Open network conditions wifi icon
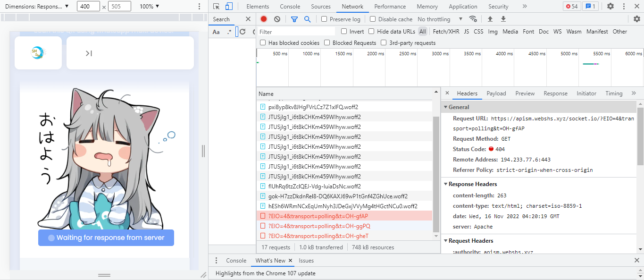The width and height of the screenshot is (644, 280). click(473, 19)
